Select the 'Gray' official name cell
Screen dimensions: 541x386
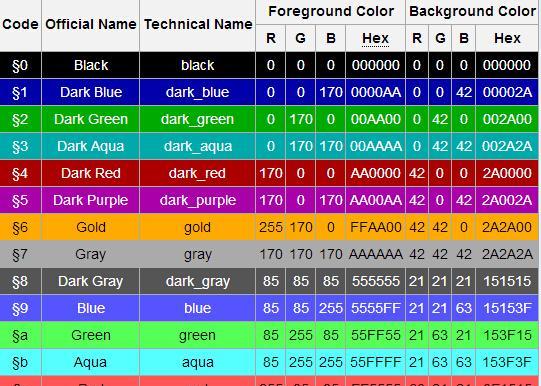click(91, 254)
